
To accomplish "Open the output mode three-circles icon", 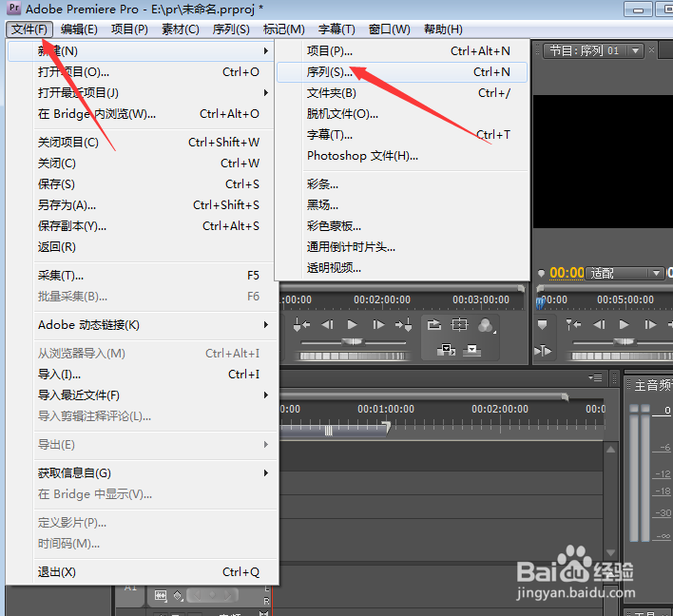I will point(486,325).
